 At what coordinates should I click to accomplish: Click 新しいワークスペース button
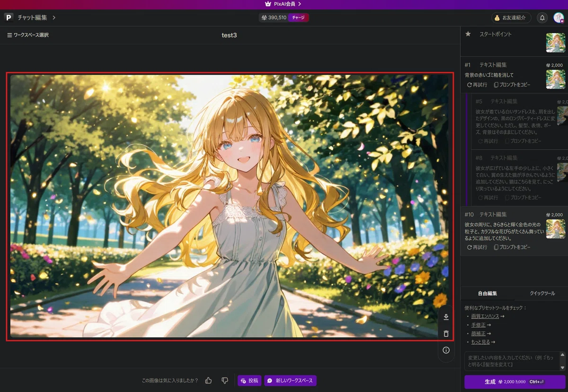(290, 381)
